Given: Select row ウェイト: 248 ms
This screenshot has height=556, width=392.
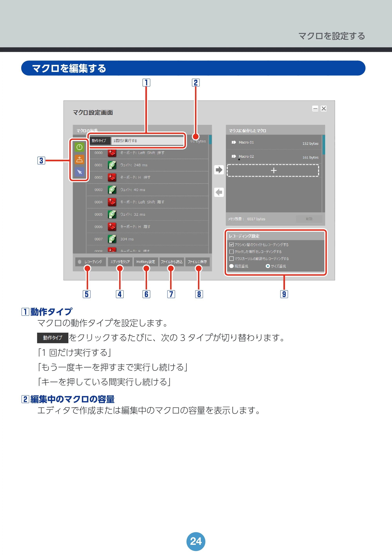Looking at the screenshot, I should point(148,165).
